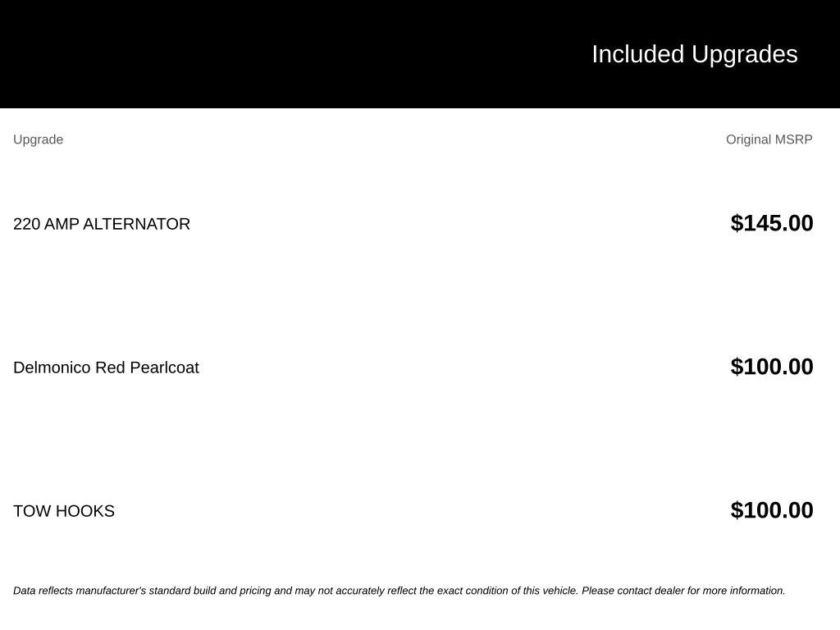The height and width of the screenshot is (630, 840).
Task: Click the word 'Upgrades' in the header
Action: tap(745, 55)
